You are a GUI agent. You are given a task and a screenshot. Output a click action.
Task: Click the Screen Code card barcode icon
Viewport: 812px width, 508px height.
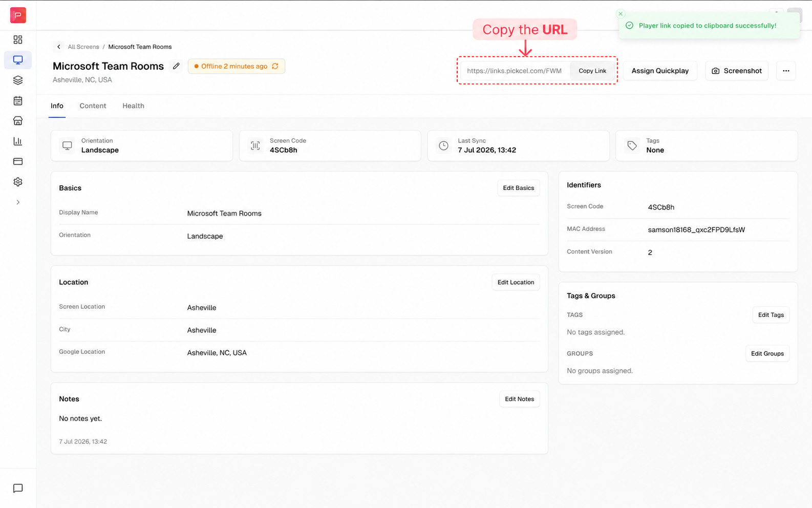point(255,145)
